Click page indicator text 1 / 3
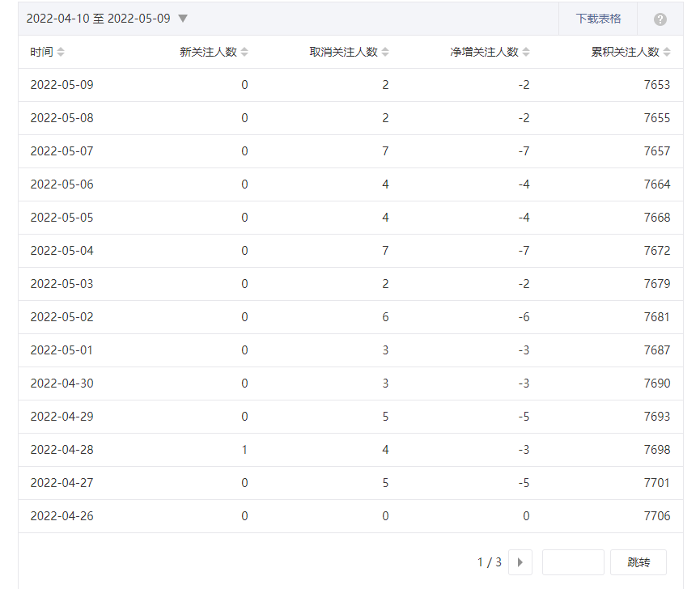700x589 pixels. click(490, 562)
